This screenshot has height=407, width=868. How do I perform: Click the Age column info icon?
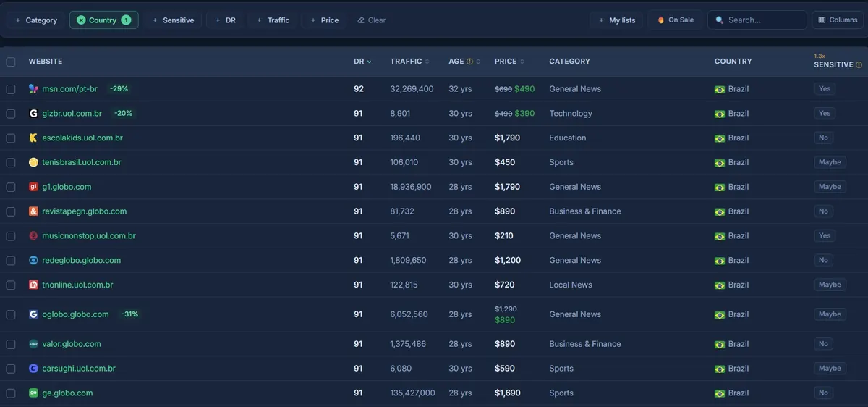coord(470,62)
